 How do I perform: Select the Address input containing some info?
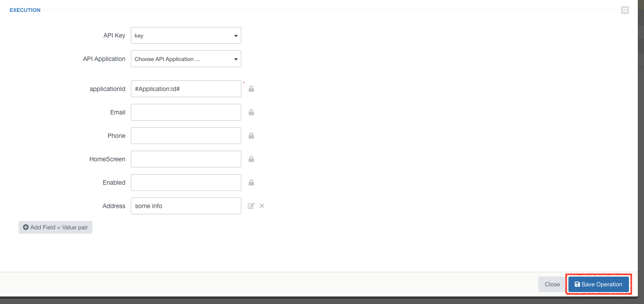(186, 206)
